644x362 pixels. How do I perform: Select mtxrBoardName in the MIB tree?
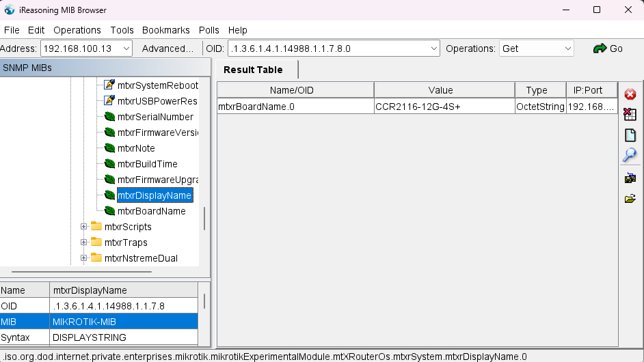(x=151, y=211)
